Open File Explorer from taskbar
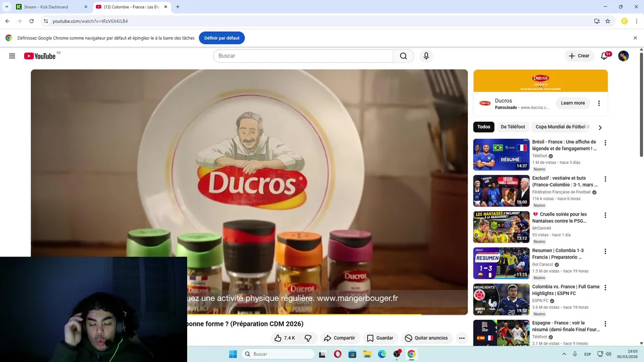644x362 pixels. (367, 354)
